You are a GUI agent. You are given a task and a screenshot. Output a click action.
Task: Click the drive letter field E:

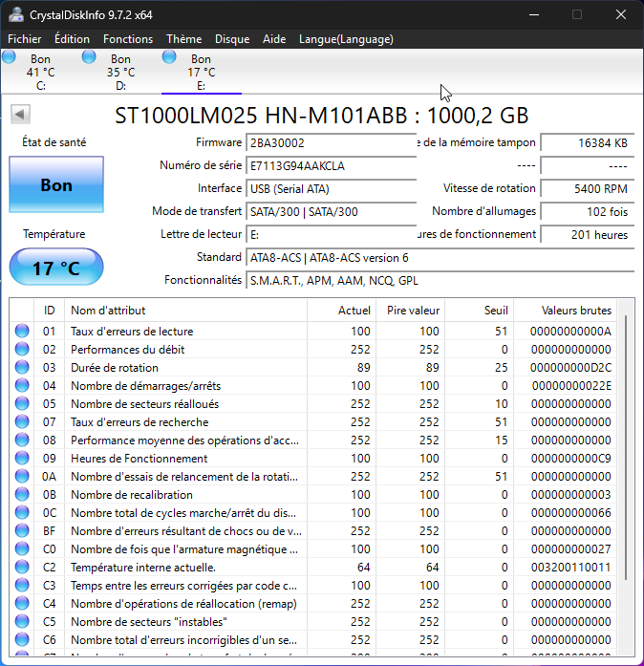(331, 234)
